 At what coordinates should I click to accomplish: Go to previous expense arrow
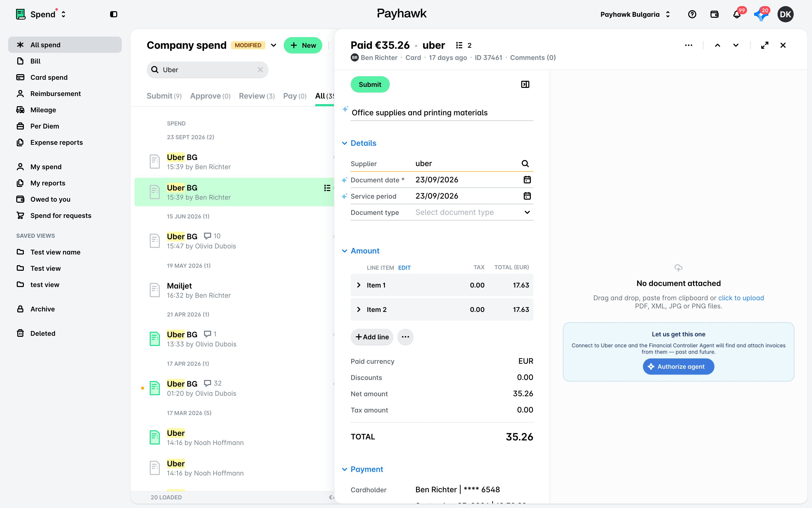717,45
